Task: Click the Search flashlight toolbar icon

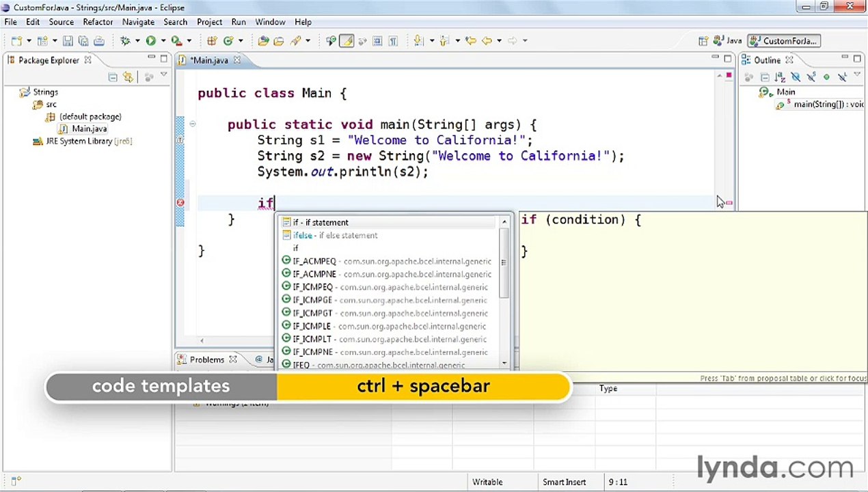Action: pos(295,41)
